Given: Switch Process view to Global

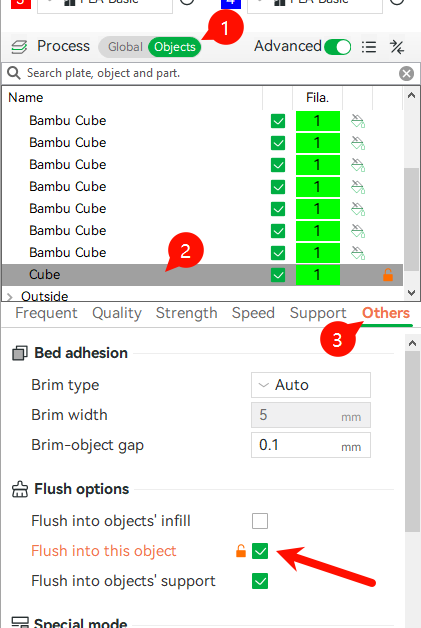Looking at the screenshot, I should 125,47.
